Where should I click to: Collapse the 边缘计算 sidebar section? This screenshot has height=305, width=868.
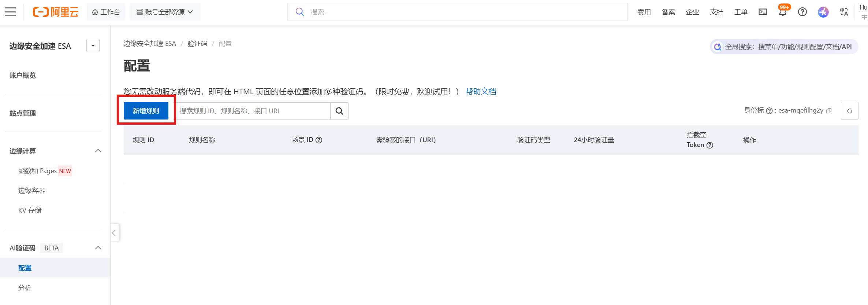(98, 151)
